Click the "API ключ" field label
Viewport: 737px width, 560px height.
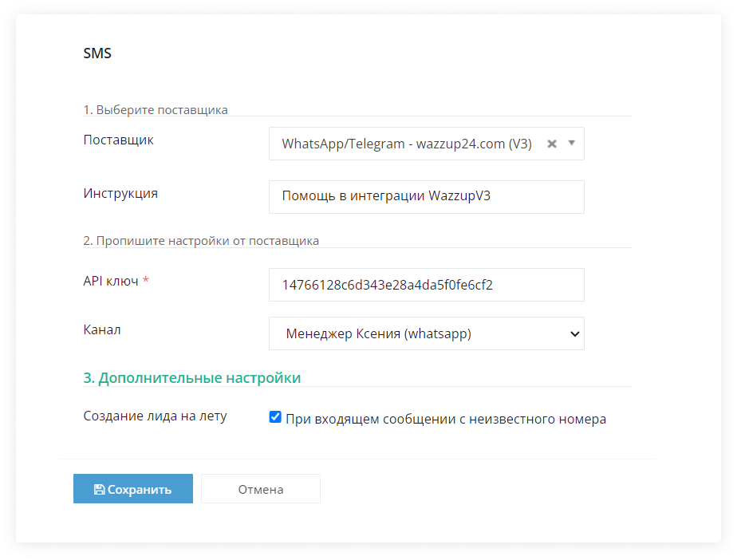[111, 281]
